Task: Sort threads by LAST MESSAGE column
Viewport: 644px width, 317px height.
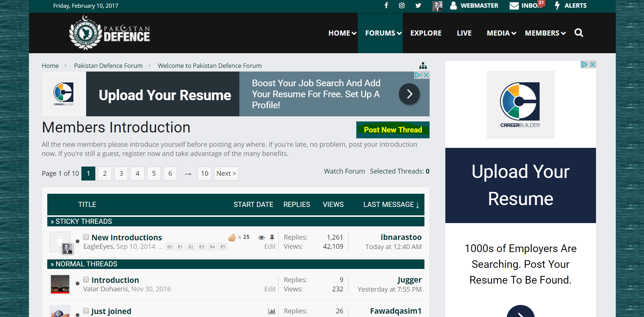Action: (391, 204)
